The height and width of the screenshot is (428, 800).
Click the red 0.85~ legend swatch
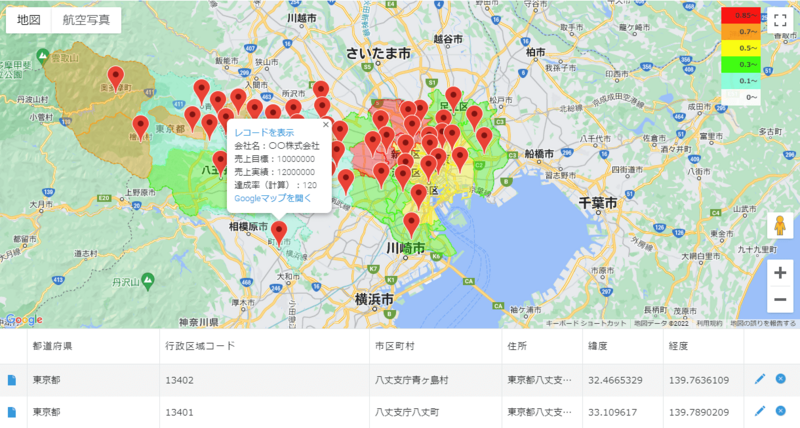coord(740,15)
